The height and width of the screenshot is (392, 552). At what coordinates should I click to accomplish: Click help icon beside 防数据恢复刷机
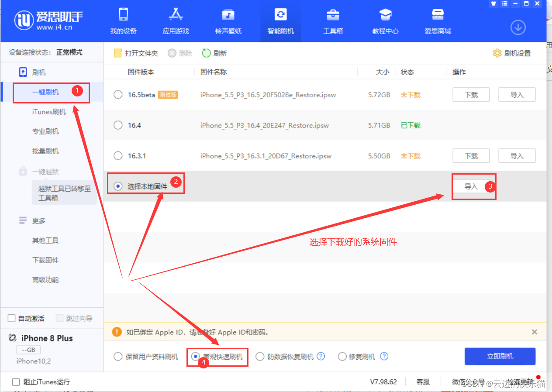pos(321,356)
